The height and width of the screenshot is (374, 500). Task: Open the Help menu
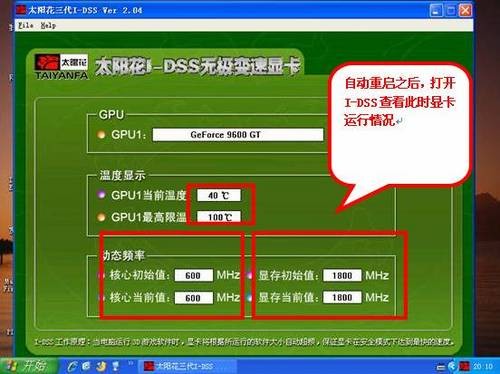click(x=48, y=25)
